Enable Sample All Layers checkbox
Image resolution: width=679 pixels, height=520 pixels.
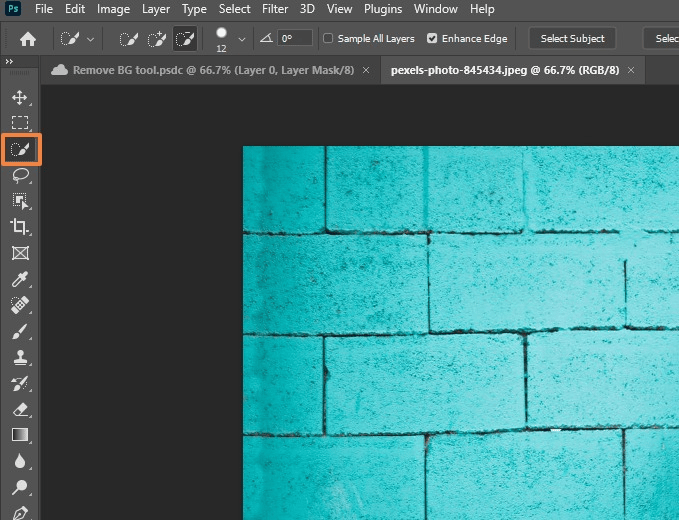click(329, 39)
